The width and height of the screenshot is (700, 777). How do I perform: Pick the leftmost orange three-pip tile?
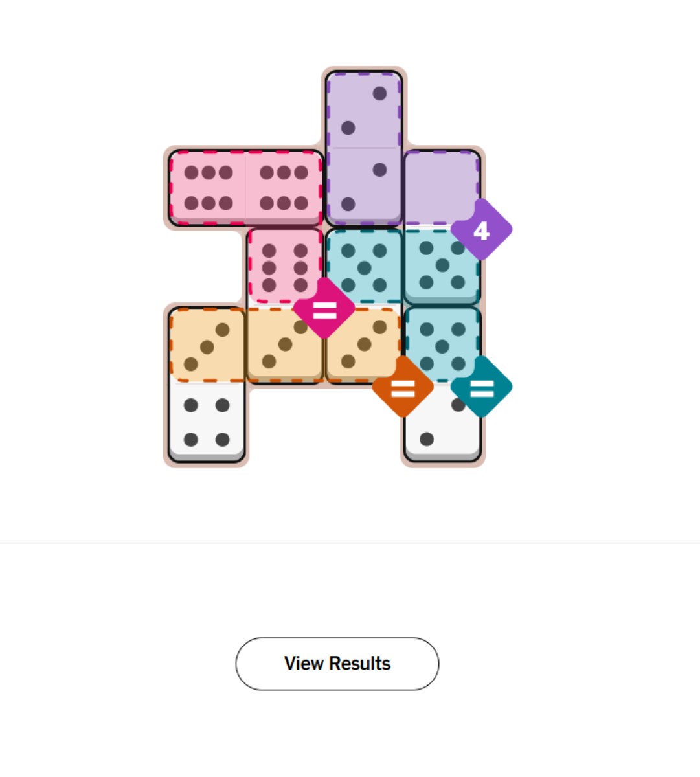(207, 346)
